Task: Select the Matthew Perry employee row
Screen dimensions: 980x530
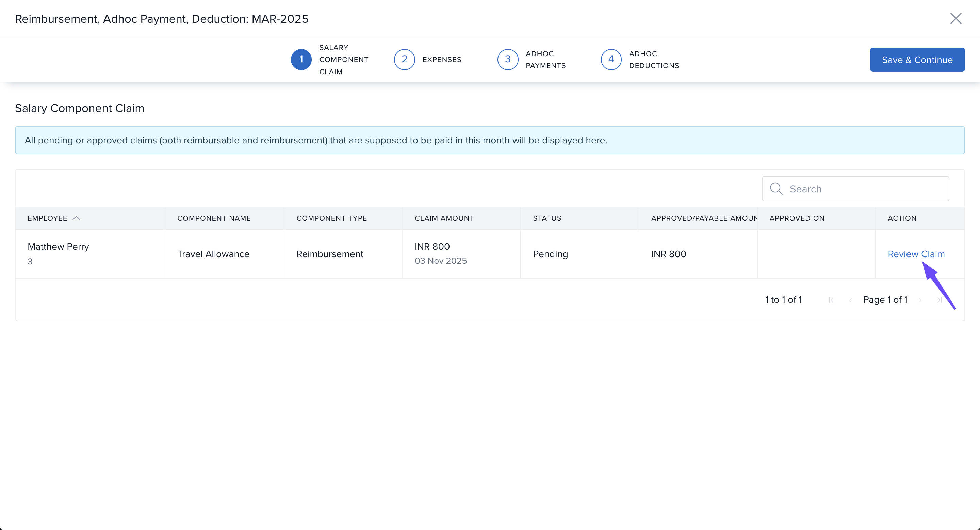Action: click(x=58, y=247)
